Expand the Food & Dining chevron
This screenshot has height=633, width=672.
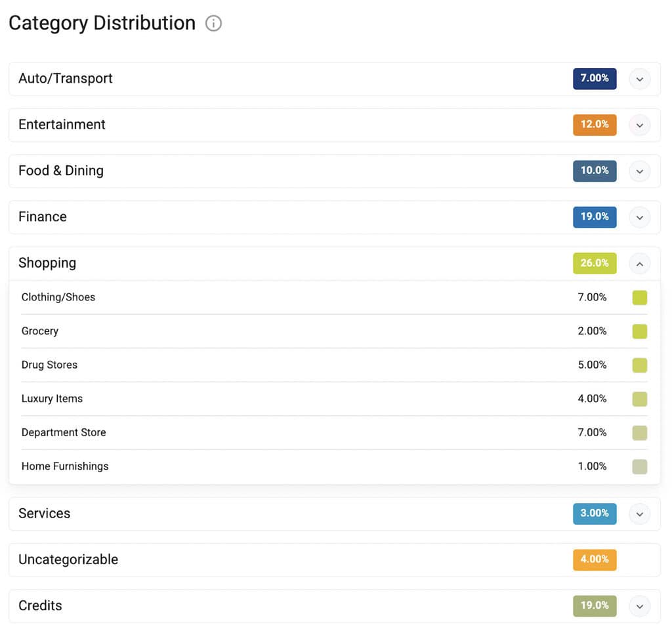click(x=639, y=171)
